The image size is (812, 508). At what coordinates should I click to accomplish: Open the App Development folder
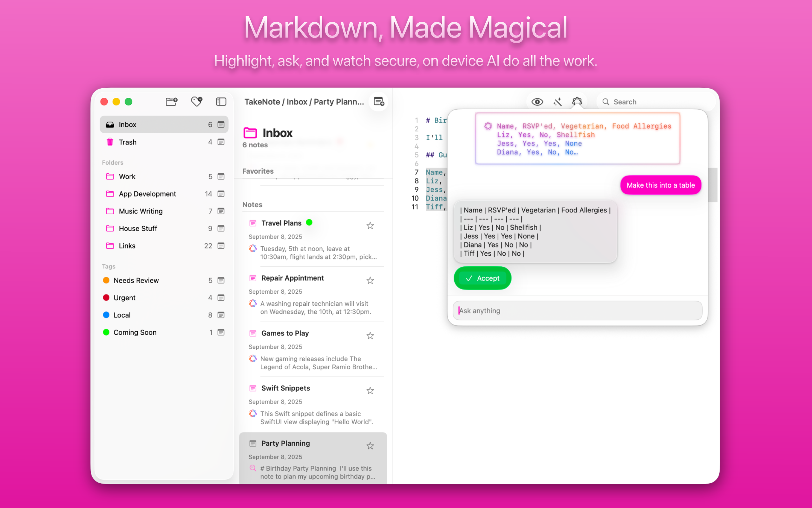164,194
